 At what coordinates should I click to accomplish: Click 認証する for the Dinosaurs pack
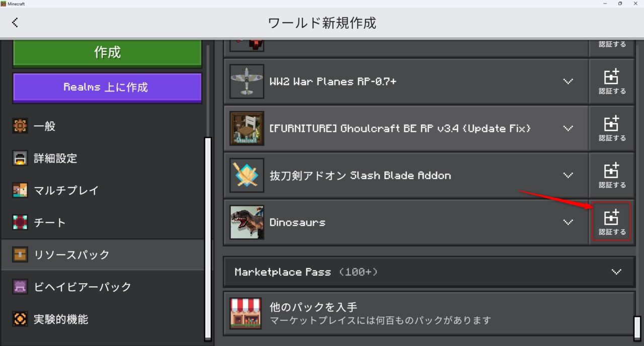tap(611, 221)
